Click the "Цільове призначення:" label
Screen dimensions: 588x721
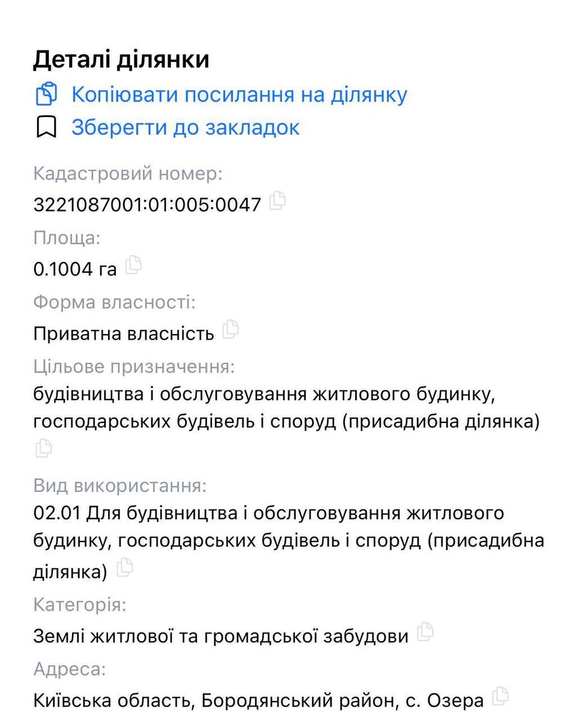[x=135, y=367]
